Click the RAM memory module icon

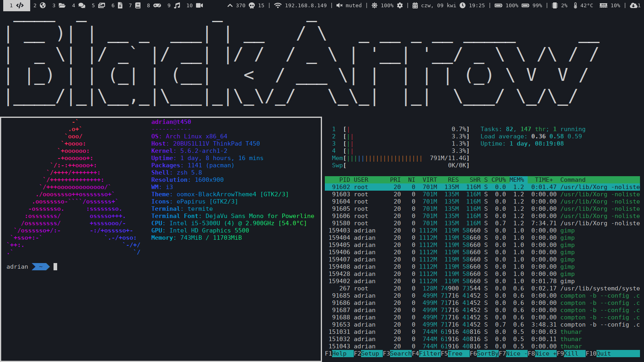tap(603, 6)
